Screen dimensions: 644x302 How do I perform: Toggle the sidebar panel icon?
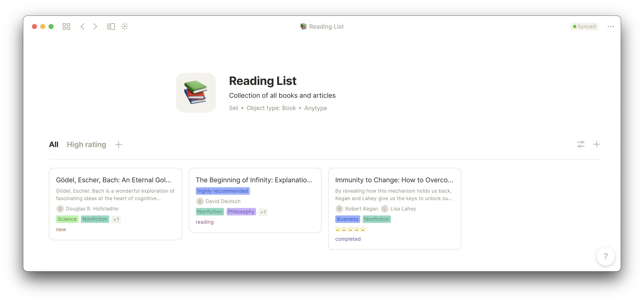111,27
